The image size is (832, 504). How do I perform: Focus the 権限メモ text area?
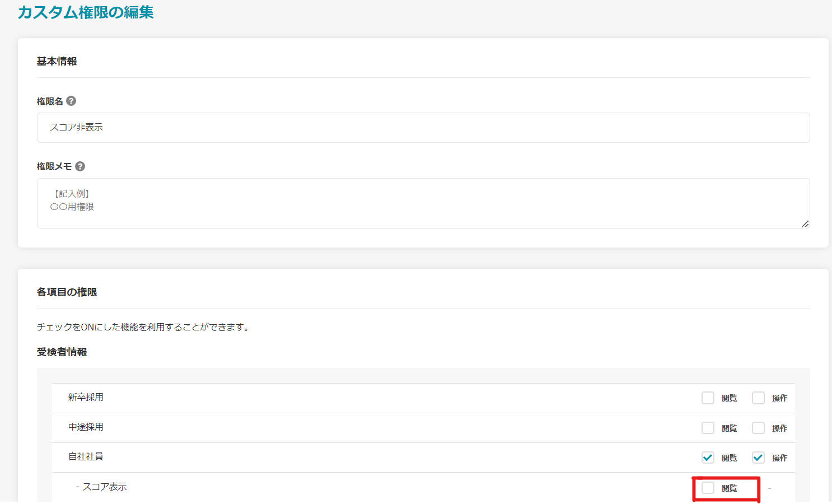tap(423, 203)
